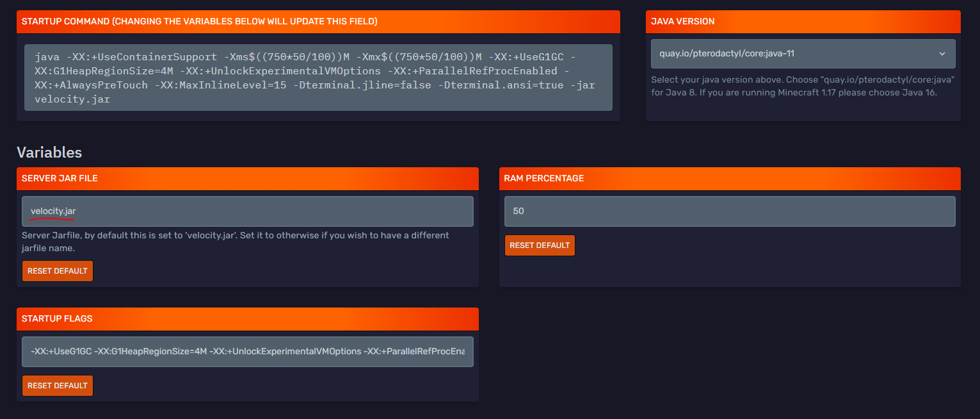
Task: Click inside the startup command text box
Action: (318, 78)
